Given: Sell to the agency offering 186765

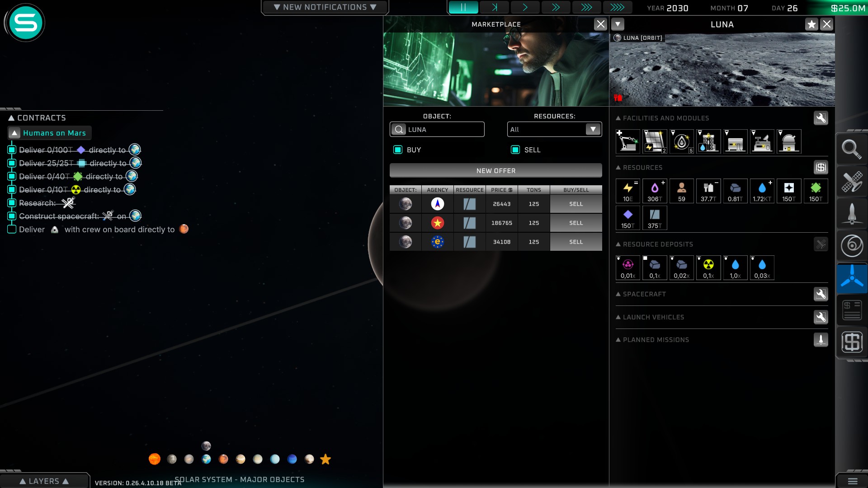Looking at the screenshot, I should click(x=576, y=223).
